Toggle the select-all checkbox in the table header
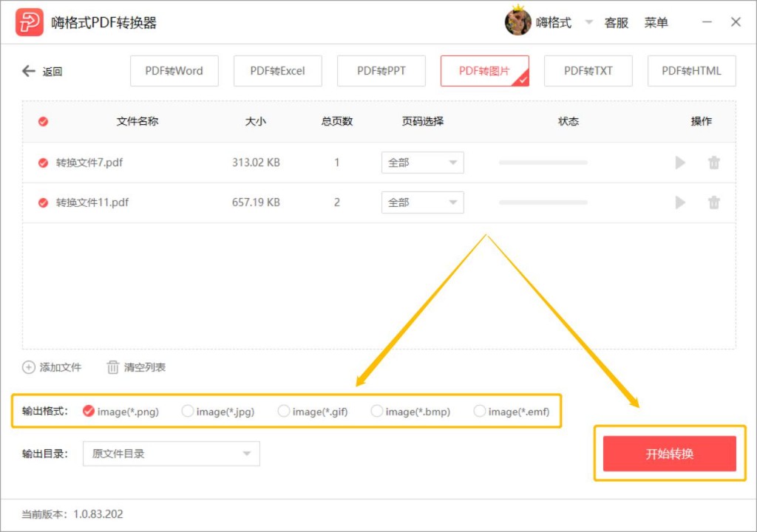 (43, 121)
